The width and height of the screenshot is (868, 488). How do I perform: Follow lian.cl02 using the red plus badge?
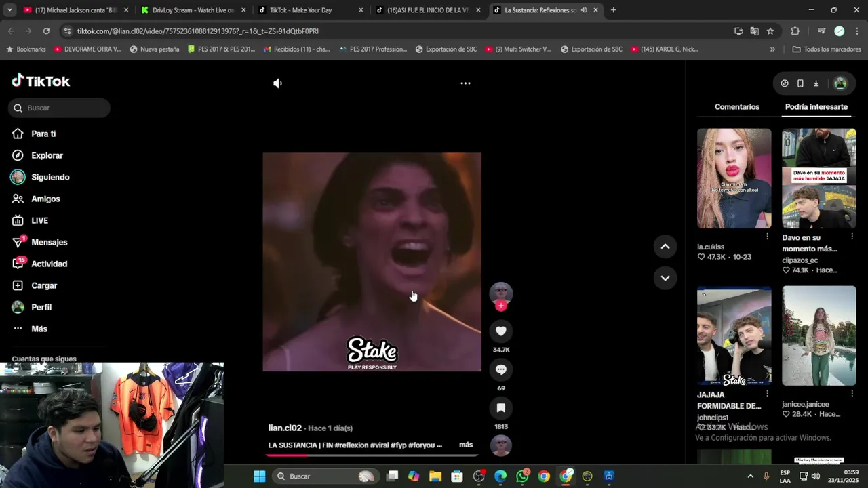pyautogui.click(x=501, y=306)
